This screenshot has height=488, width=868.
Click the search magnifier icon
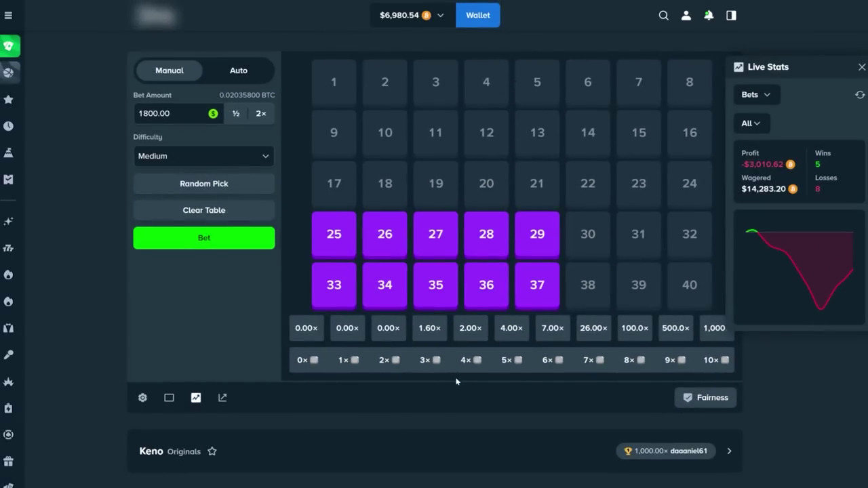(x=664, y=16)
